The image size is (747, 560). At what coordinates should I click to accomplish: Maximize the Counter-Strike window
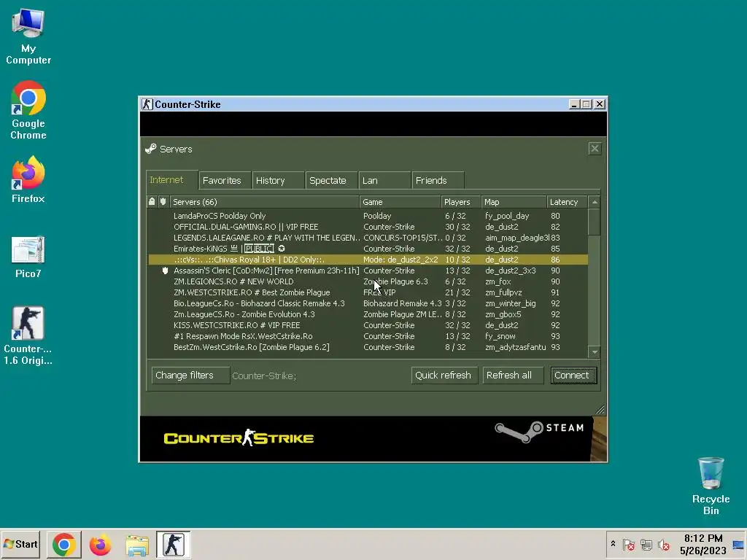pyautogui.click(x=587, y=104)
